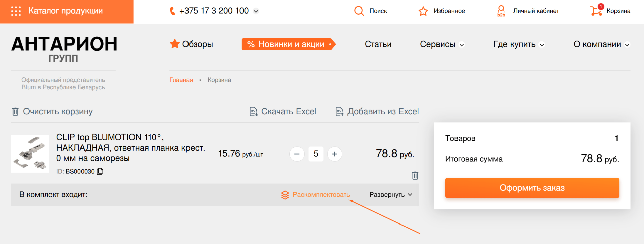The height and width of the screenshot is (244, 644).
Task: Click Раскомплектовать
Action: (x=321, y=195)
